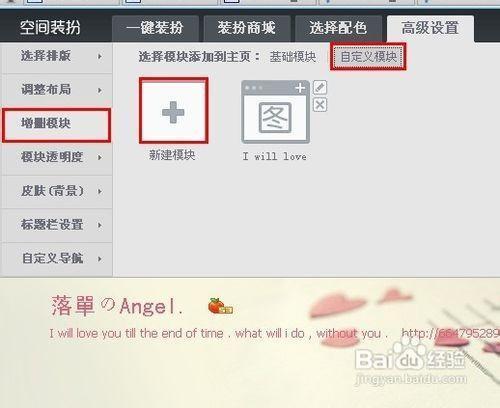Open the 装扮商城 tab
The width and height of the screenshot is (500, 408).
(247, 28)
